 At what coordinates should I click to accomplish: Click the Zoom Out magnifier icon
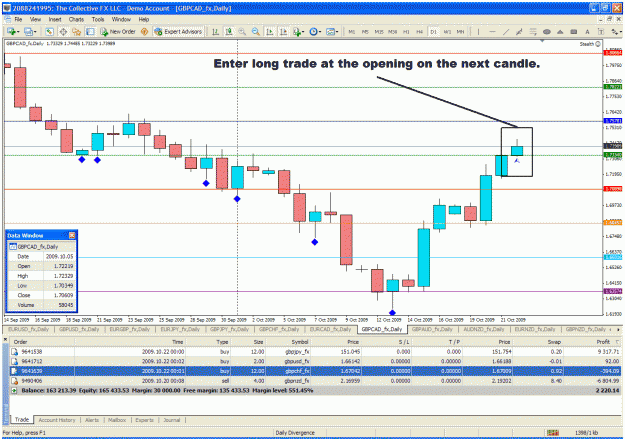tap(256, 31)
